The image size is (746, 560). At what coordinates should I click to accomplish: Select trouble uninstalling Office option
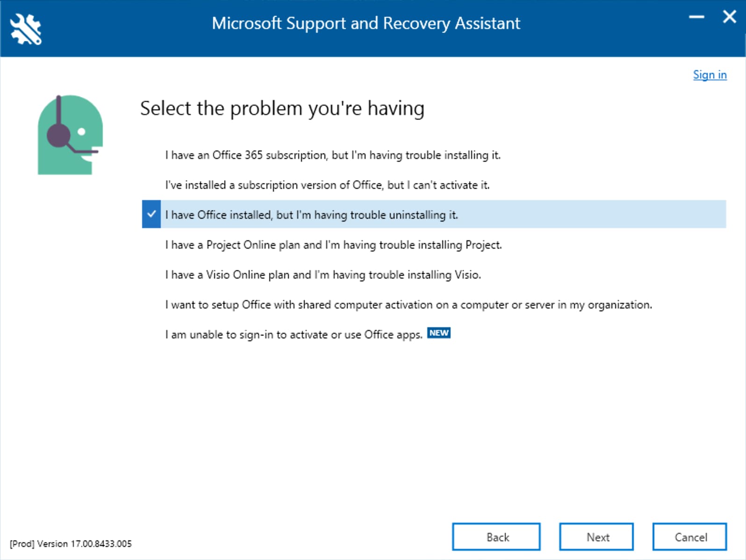click(x=311, y=215)
